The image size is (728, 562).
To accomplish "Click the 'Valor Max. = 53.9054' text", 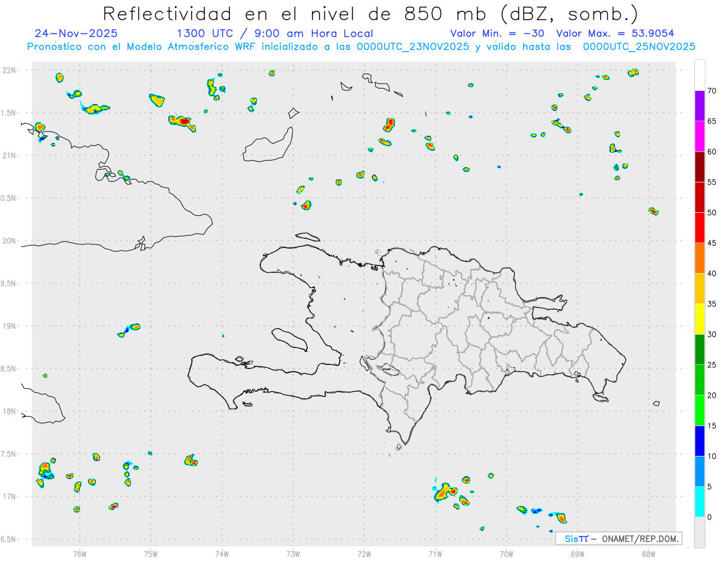I will [x=615, y=33].
